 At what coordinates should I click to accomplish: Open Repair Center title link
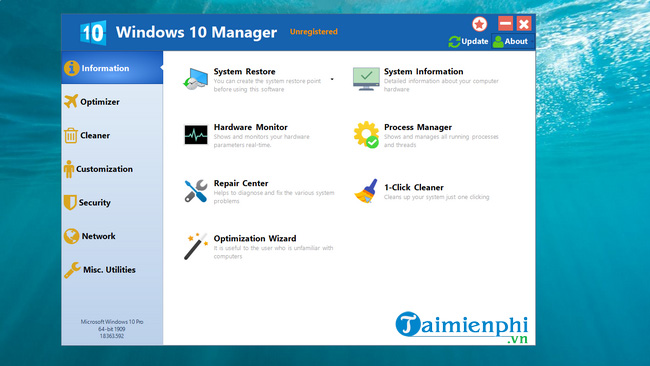(x=241, y=183)
